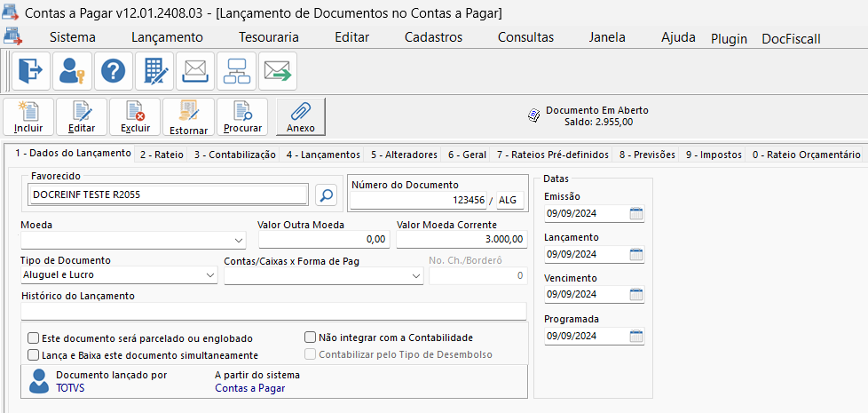Check 'Lança e Baixa este documento simultaneamente'

point(34,354)
